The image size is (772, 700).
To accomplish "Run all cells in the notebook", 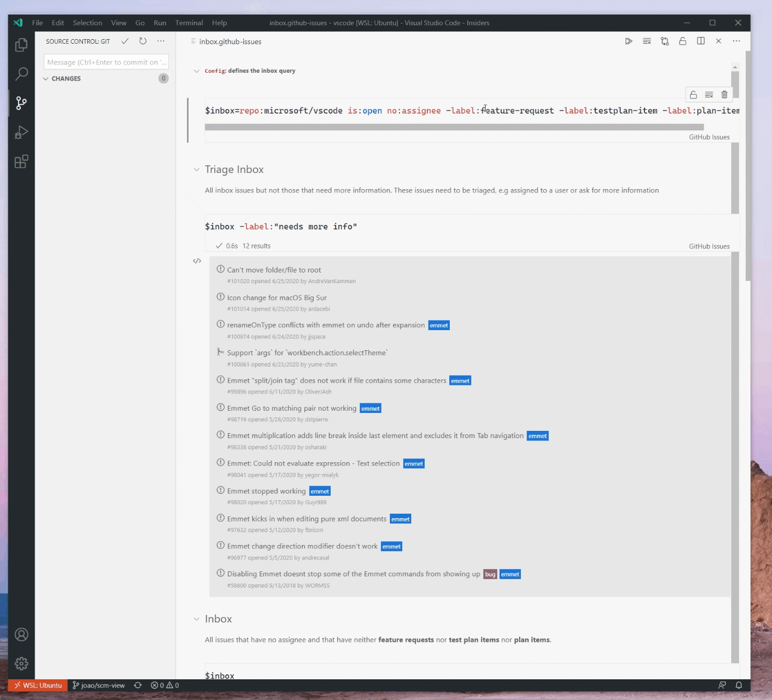I will point(628,41).
